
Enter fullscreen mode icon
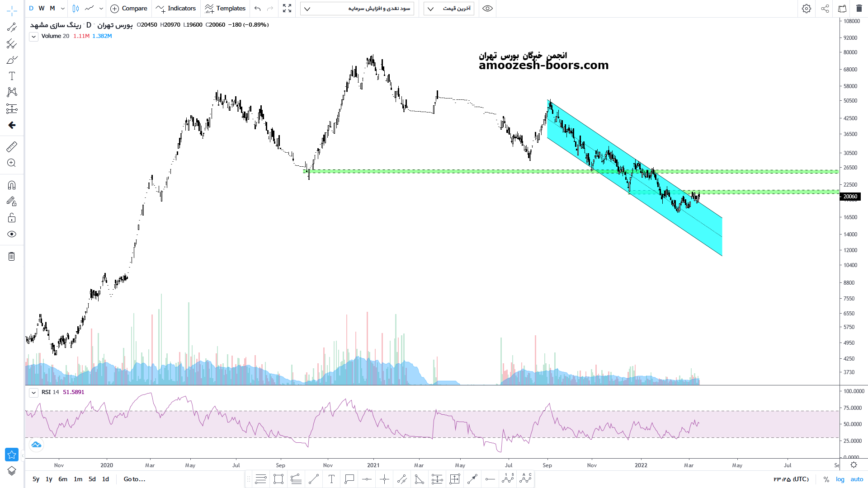tap(287, 9)
